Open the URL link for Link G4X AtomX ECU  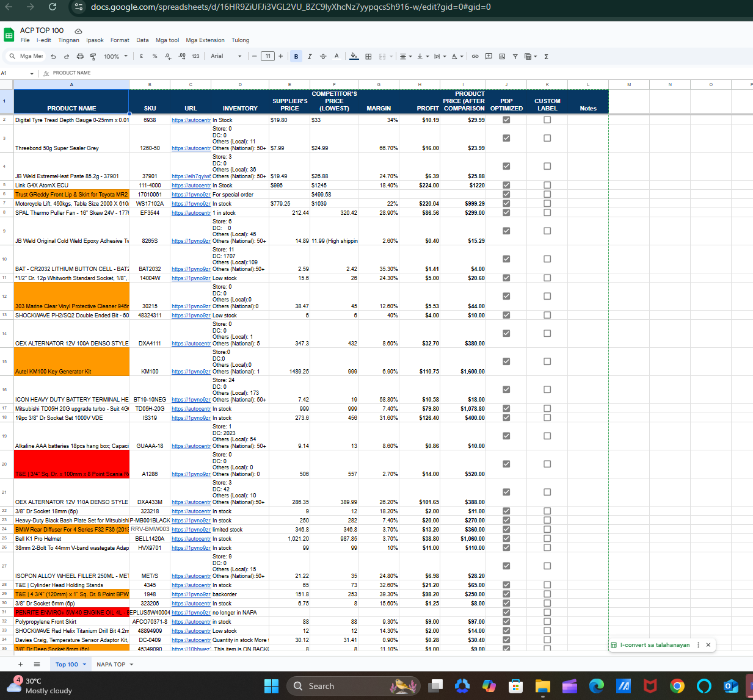click(191, 185)
